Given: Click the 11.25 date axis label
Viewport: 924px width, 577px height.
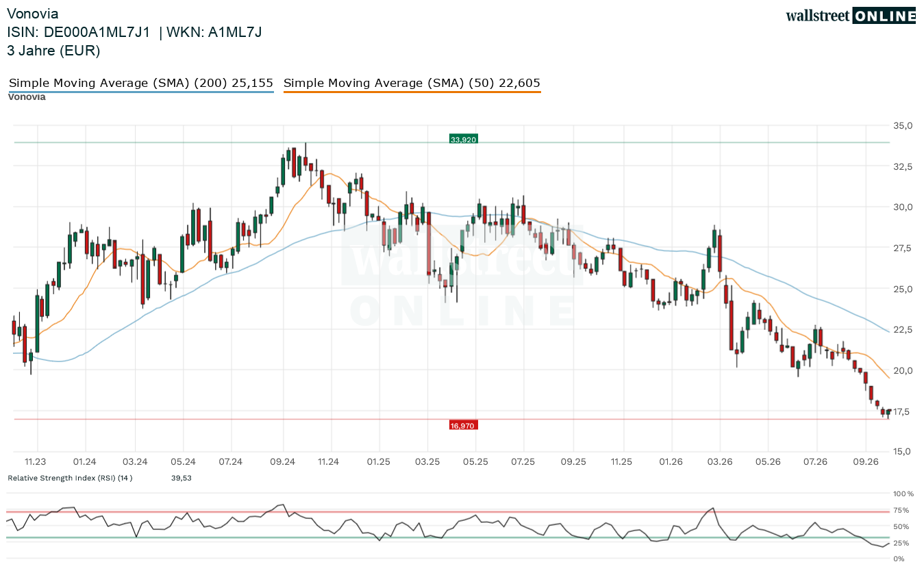Looking at the screenshot, I should coord(621,461).
